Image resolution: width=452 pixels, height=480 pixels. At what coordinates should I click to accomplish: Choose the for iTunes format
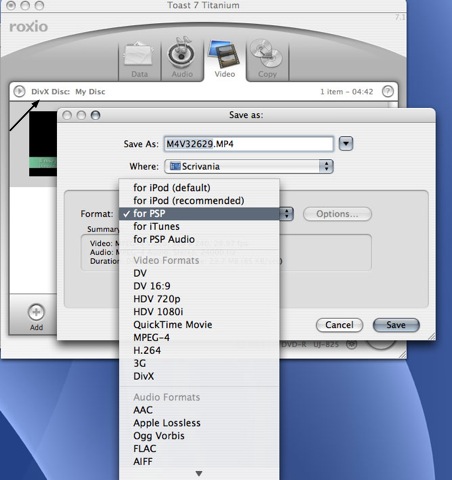pos(199,226)
